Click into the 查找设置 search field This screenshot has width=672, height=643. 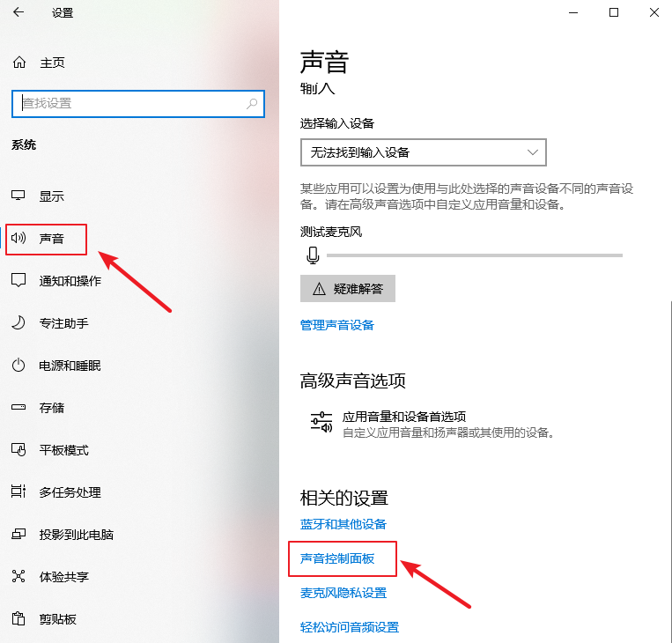pos(128,104)
